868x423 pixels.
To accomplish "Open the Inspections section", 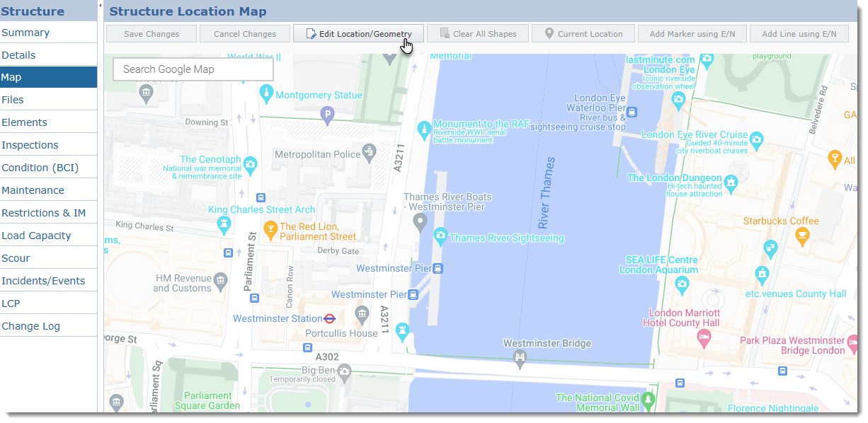I will click(x=30, y=144).
